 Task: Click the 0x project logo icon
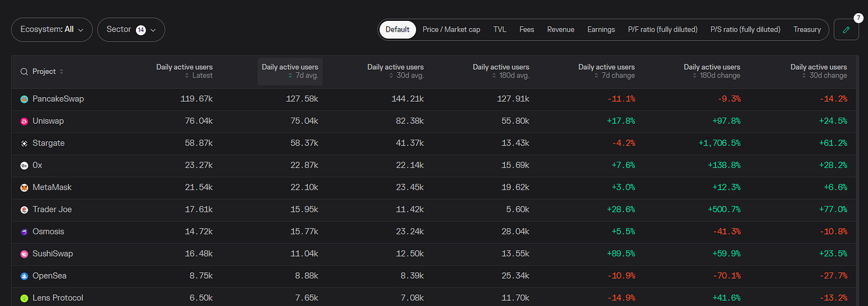24,165
